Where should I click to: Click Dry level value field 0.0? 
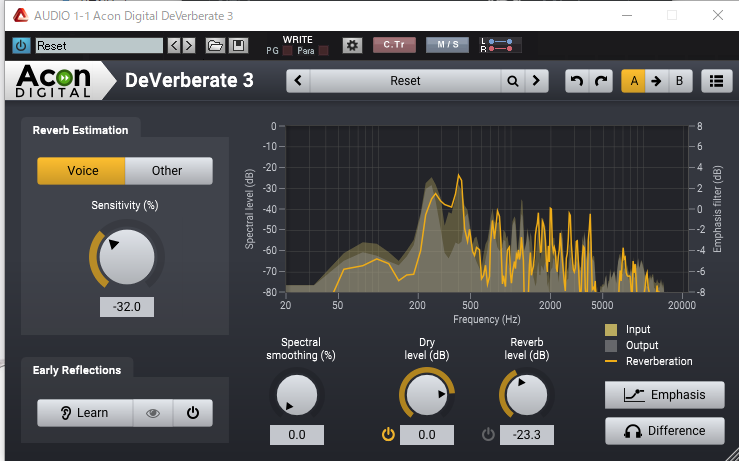click(x=427, y=435)
